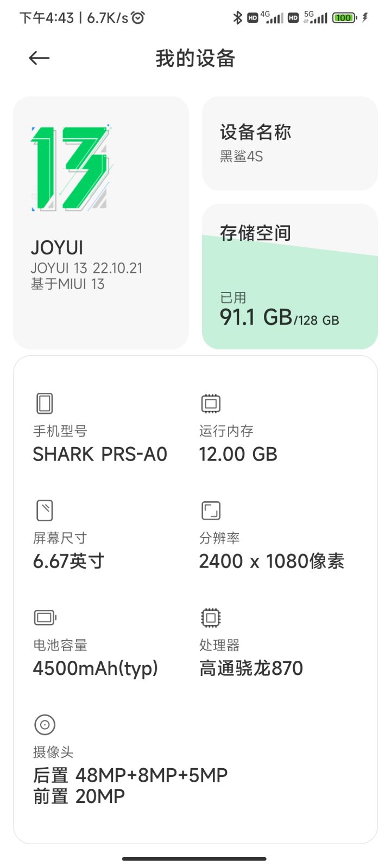
Task: Tap the phone model icon
Action: coord(45,404)
